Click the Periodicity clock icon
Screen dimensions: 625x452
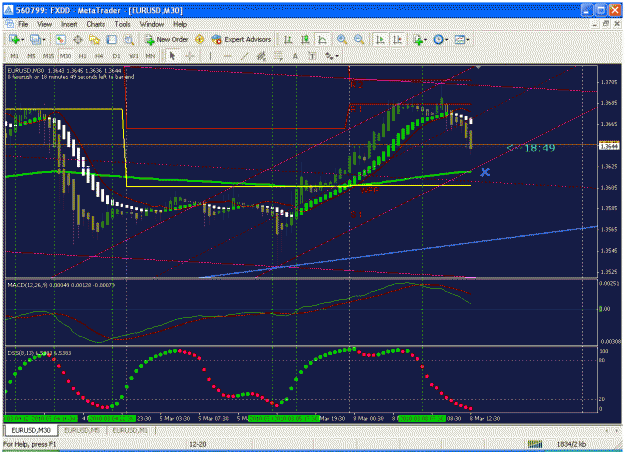point(438,39)
